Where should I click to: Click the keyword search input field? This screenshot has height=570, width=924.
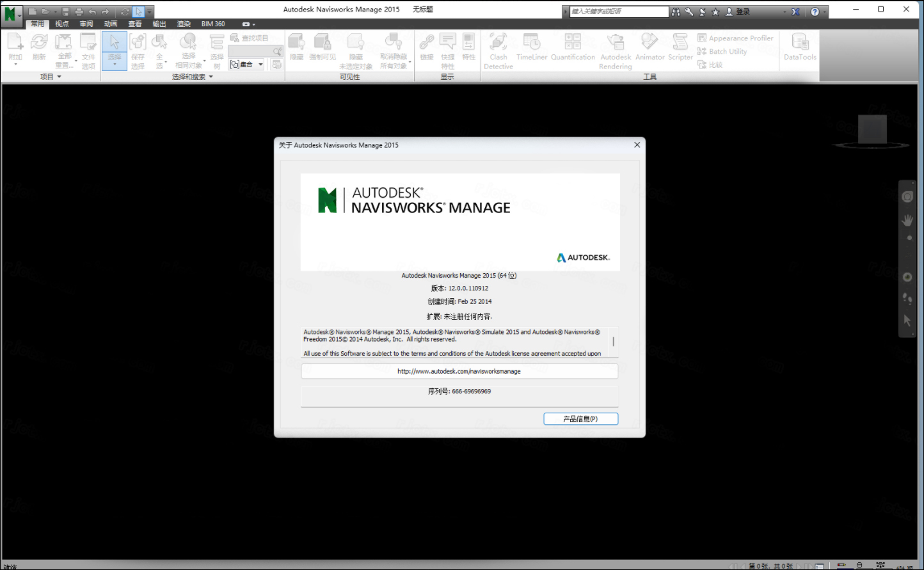click(619, 11)
